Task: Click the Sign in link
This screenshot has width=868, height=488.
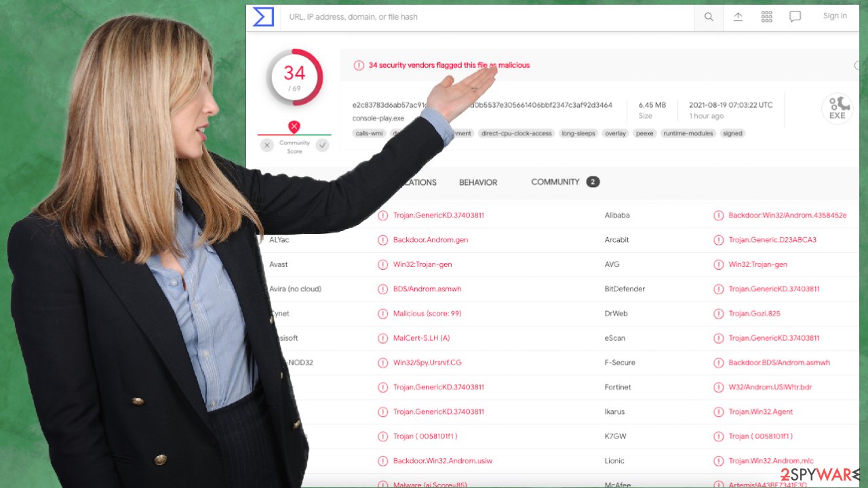Action: (x=835, y=16)
